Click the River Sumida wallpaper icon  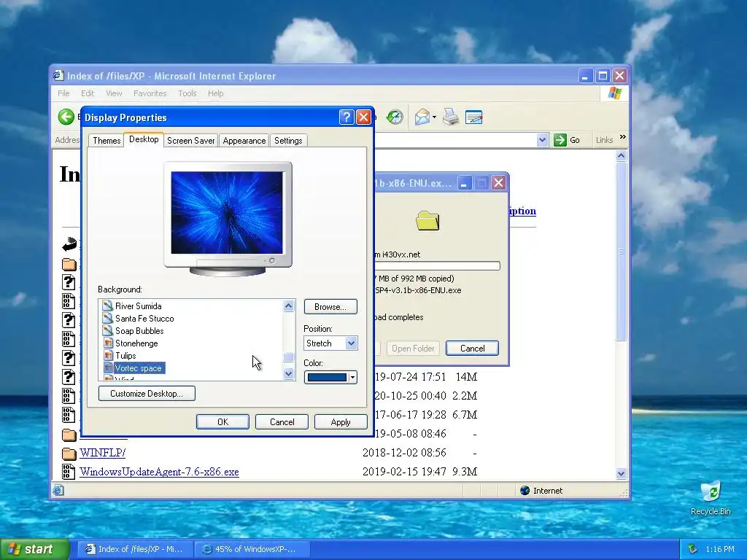108,306
